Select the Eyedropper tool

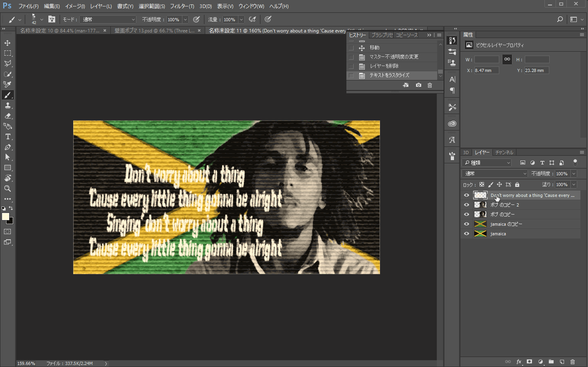point(8,84)
